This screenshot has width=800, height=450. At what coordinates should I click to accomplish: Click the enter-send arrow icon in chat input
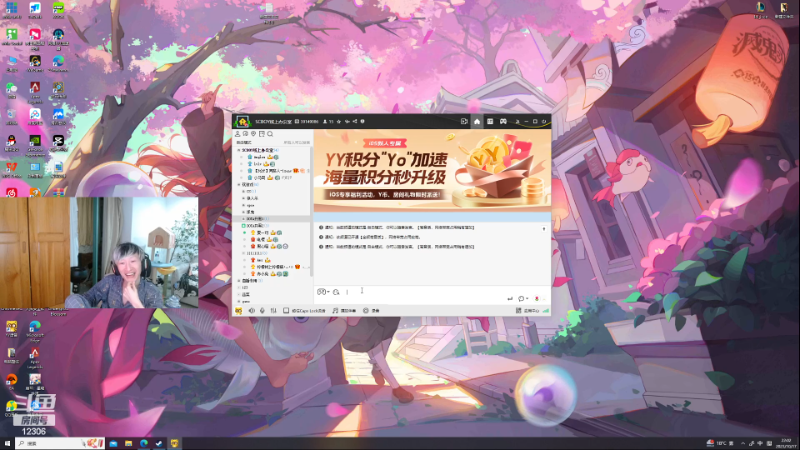tap(510, 298)
